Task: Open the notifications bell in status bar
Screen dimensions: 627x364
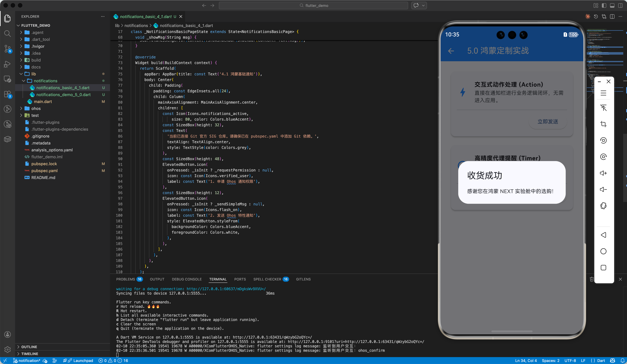Action: tap(623, 361)
